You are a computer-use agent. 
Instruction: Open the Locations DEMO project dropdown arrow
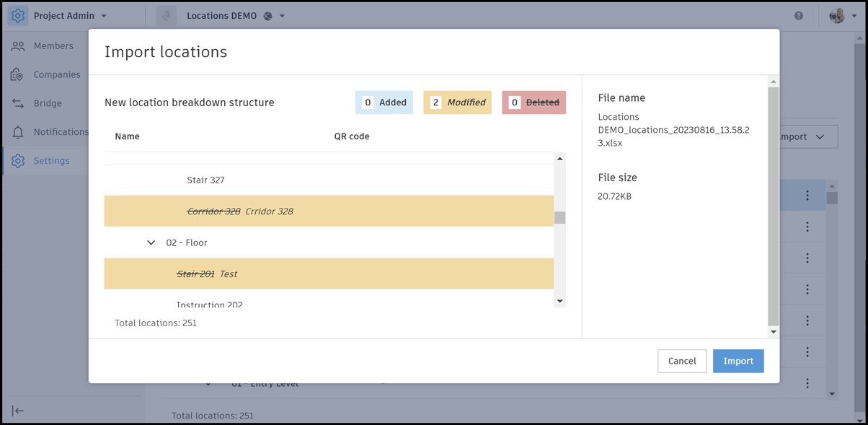[x=282, y=16]
